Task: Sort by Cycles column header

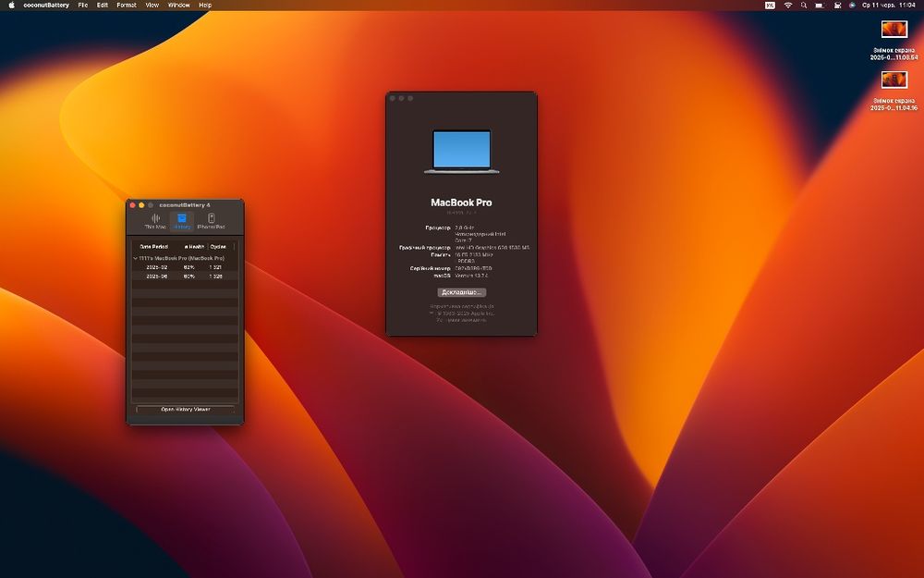Action: (x=218, y=247)
